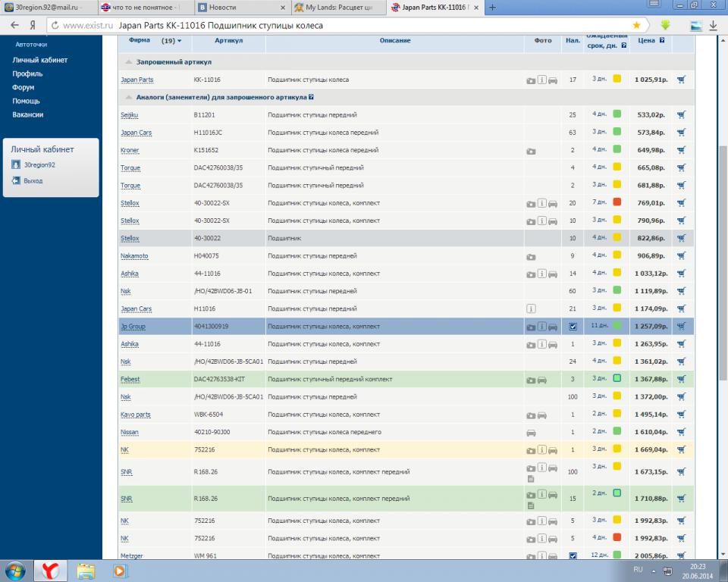The image size is (728, 582).
Task: Show info icon for Japan Parts KK-11016
Action: pos(541,80)
